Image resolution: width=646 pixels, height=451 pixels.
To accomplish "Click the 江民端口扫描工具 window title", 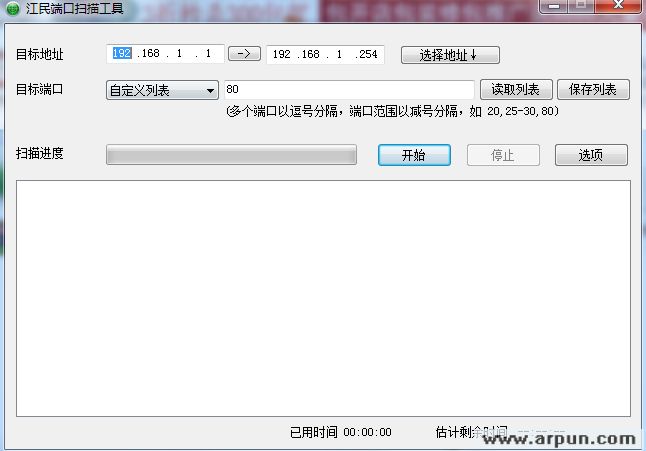I will pos(75,8).
